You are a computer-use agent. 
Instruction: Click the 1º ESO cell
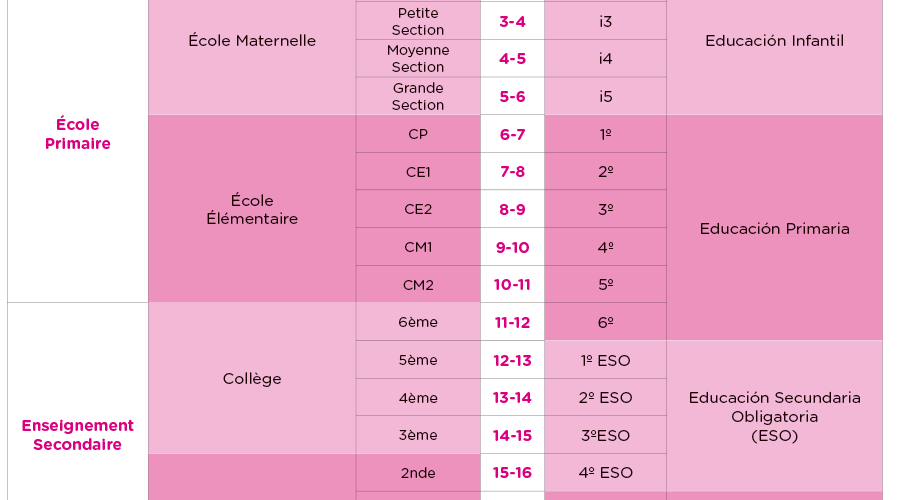(x=605, y=360)
